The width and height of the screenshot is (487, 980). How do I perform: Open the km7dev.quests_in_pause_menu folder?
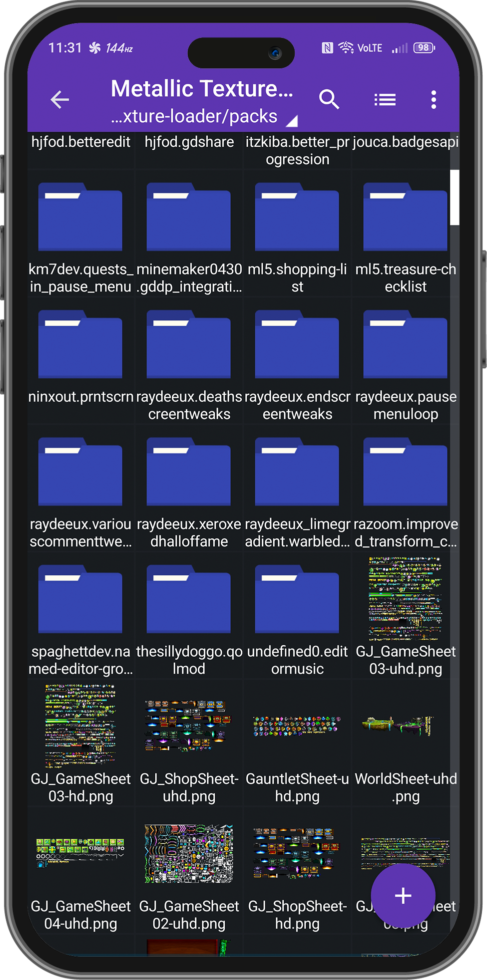[80, 217]
